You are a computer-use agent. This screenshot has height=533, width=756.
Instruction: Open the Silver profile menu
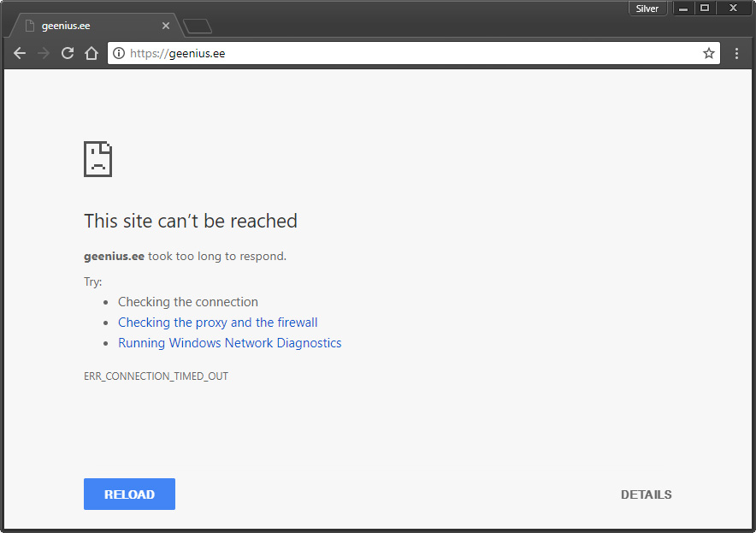pos(647,9)
